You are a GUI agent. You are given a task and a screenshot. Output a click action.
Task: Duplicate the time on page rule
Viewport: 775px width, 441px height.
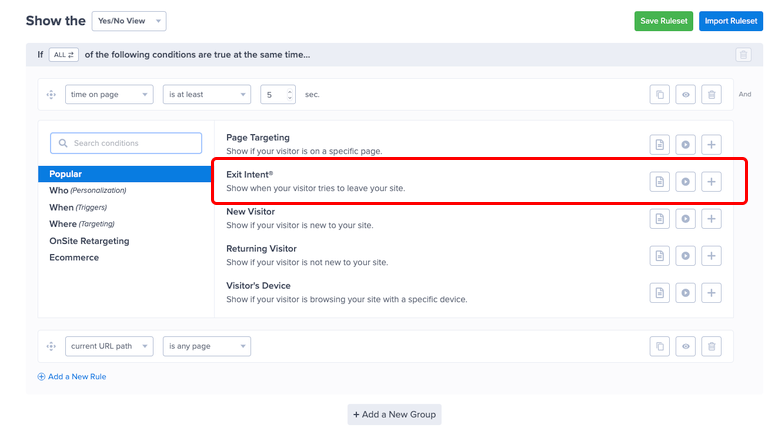[x=659, y=94]
